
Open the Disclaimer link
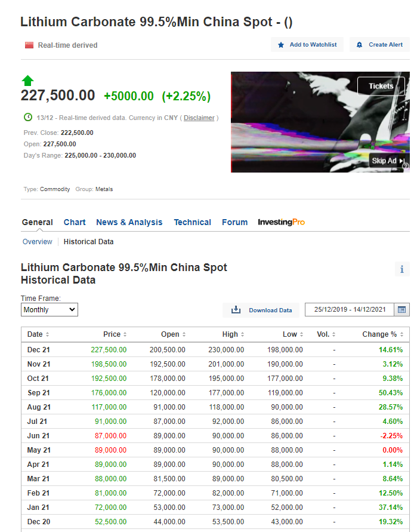[199, 118]
